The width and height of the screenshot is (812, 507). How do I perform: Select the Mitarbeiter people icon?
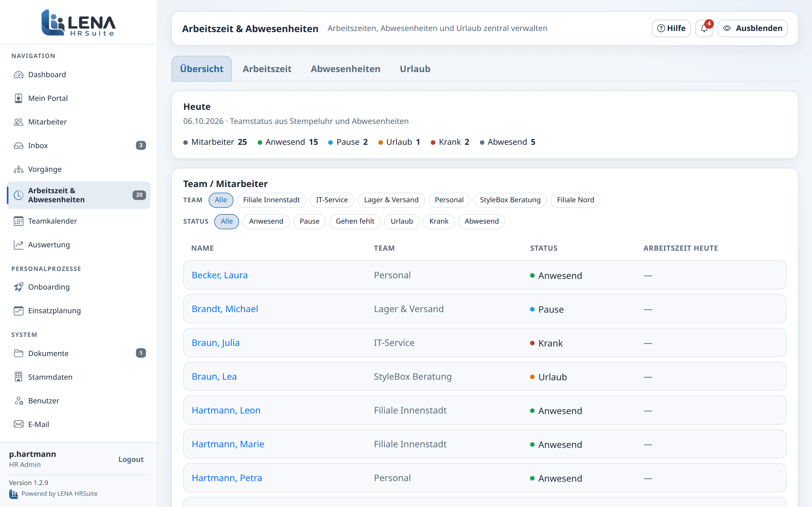pyautogui.click(x=18, y=122)
